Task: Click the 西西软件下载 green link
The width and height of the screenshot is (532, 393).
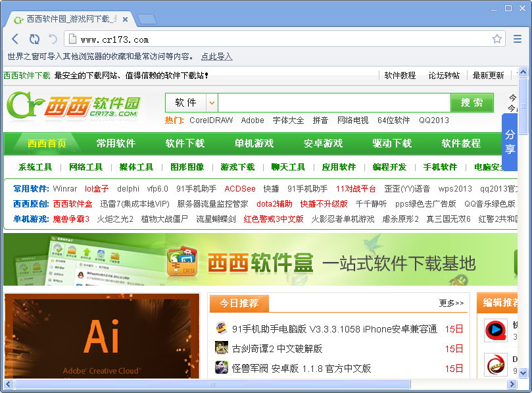Action: pyautogui.click(x=27, y=76)
